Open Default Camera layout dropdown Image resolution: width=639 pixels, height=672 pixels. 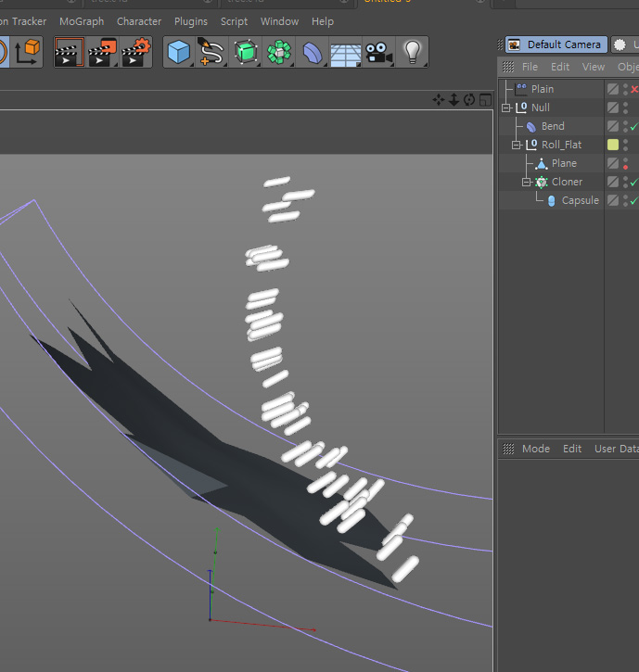click(x=556, y=44)
